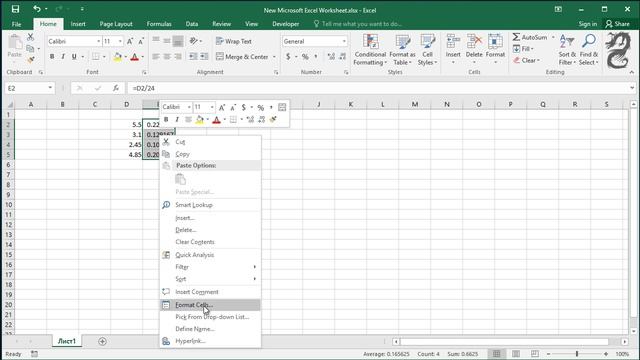Click the Share button

tap(618, 24)
